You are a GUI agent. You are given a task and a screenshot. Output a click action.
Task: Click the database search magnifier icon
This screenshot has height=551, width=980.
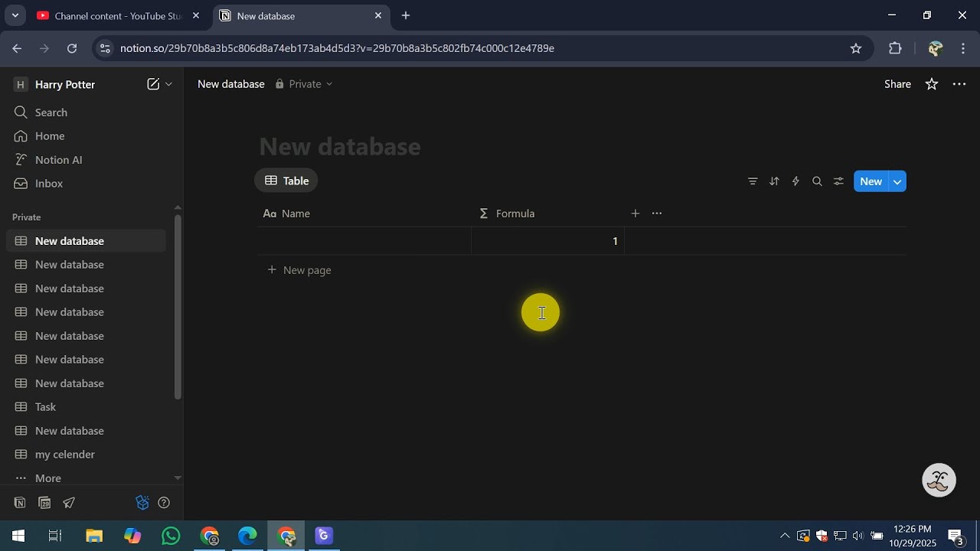[817, 181]
